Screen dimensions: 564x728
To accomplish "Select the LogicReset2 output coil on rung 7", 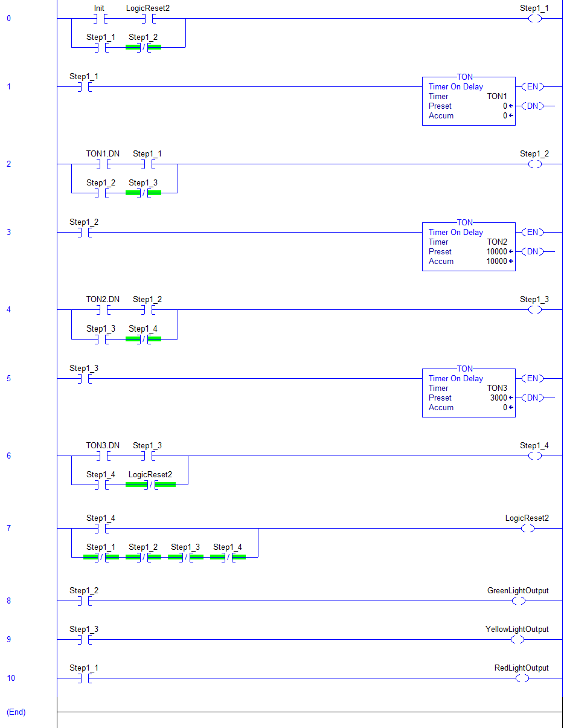I will tap(528, 528).
